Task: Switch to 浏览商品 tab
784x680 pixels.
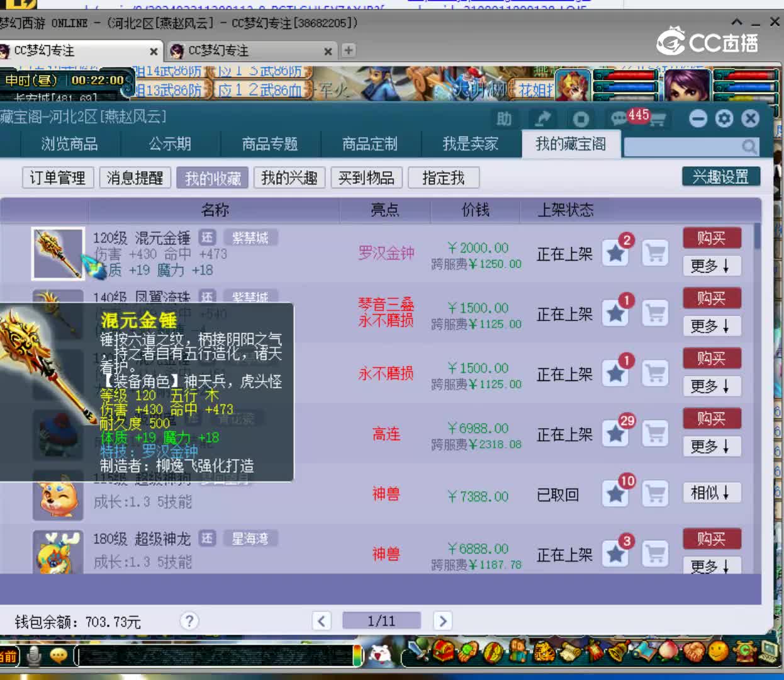Action: [x=69, y=144]
